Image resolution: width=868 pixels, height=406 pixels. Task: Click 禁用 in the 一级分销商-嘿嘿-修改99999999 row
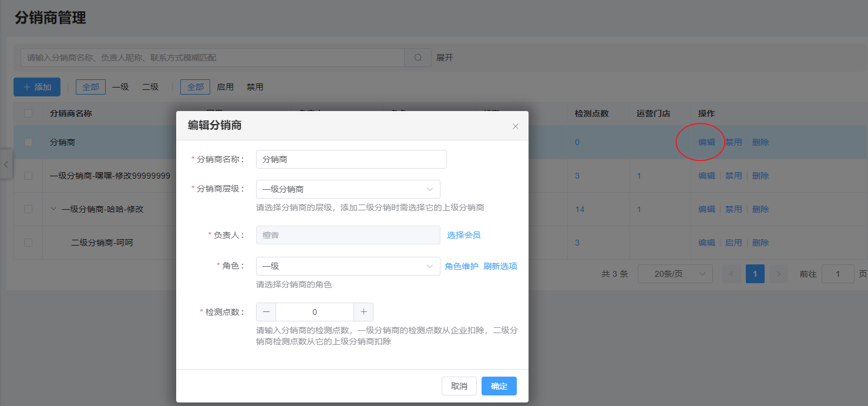coord(734,176)
